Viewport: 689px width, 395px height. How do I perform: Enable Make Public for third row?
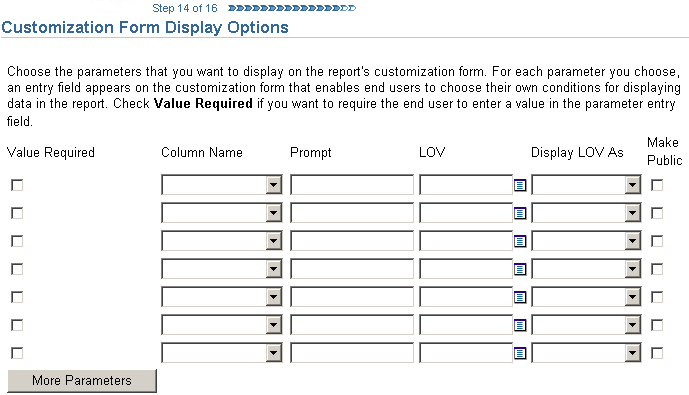pyautogui.click(x=657, y=241)
